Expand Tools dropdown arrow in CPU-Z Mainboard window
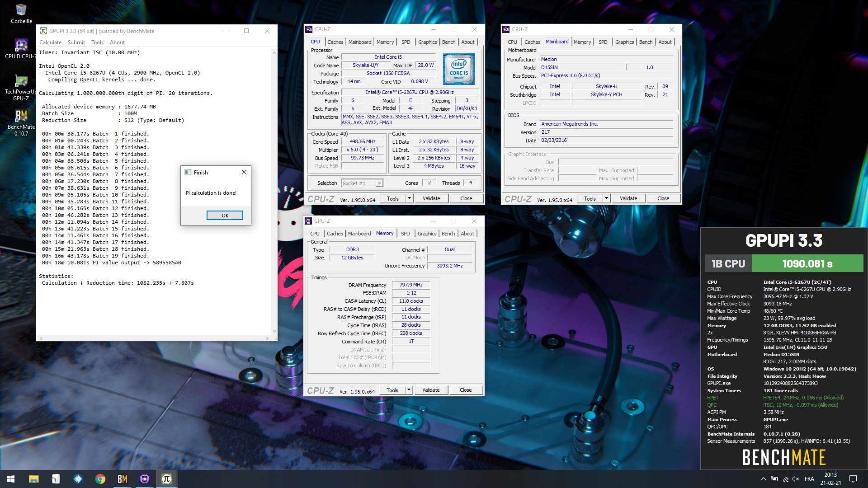The width and height of the screenshot is (868, 488). click(x=606, y=198)
